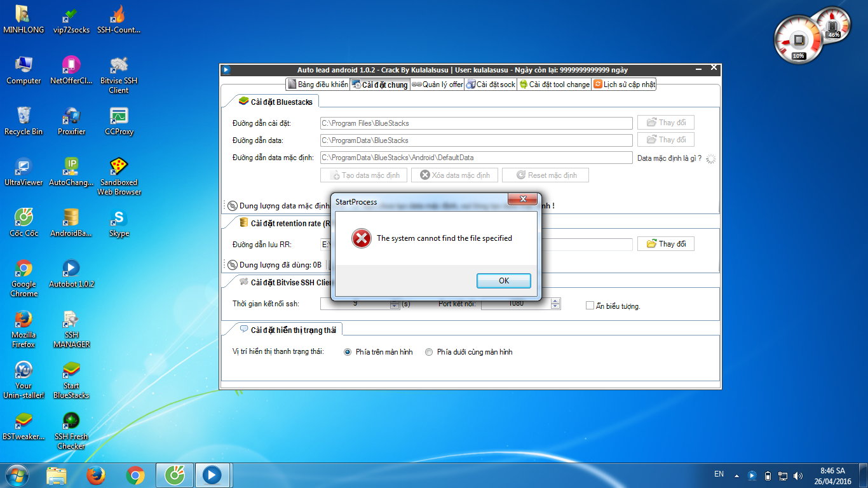Click the Port kết nối spinner arrows
The image size is (868, 488).
pos(556,304)
